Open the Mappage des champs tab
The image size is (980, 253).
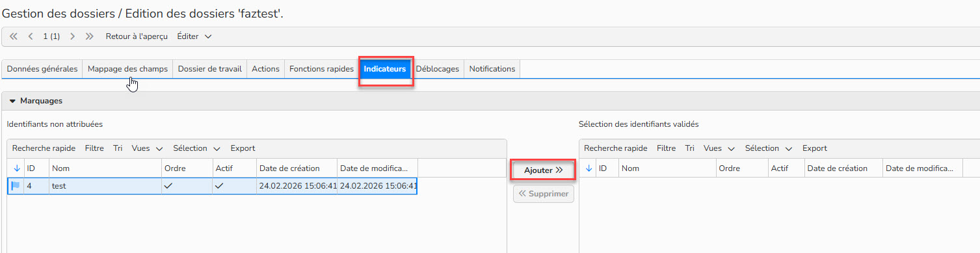pyautogui.click(x=127, y=69)
